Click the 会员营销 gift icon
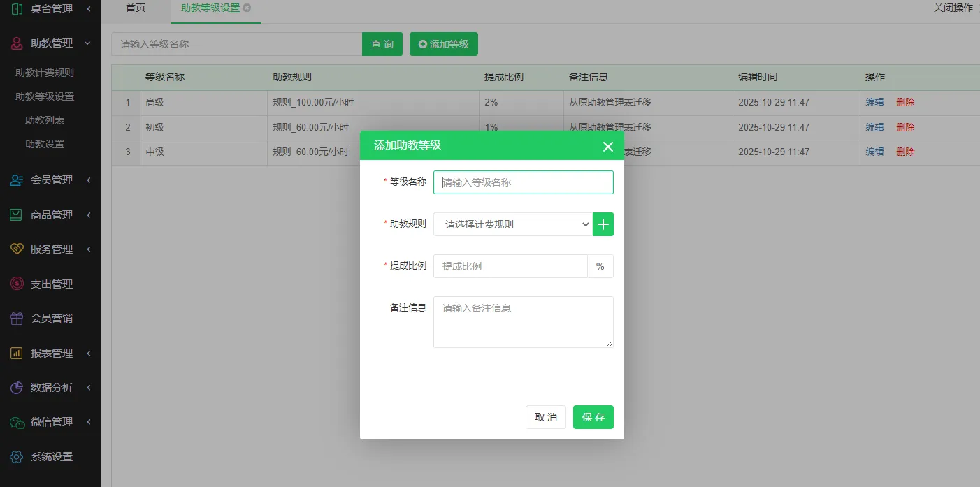The image size is (980, 487). pyautogui.click(x=17, y=319)
